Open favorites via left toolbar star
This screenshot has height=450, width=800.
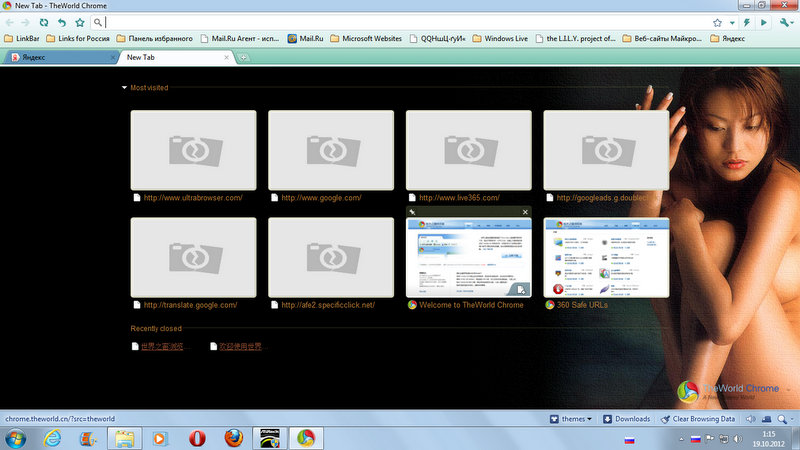coord(80,22)
